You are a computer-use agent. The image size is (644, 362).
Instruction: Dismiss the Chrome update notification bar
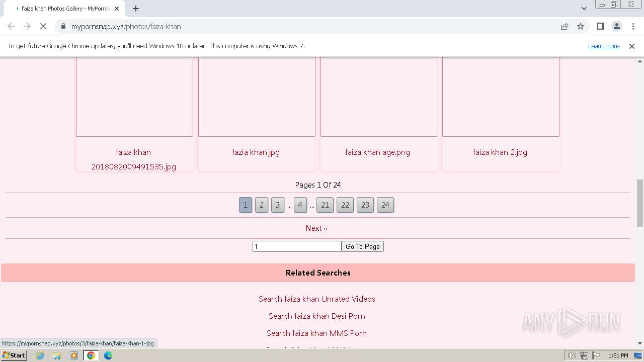(632, 46)
